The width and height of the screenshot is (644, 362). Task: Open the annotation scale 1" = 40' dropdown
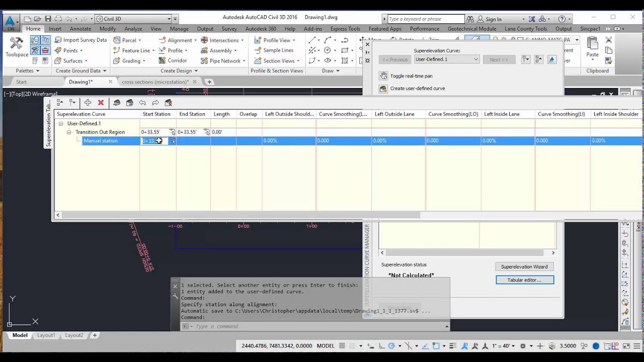504,346
